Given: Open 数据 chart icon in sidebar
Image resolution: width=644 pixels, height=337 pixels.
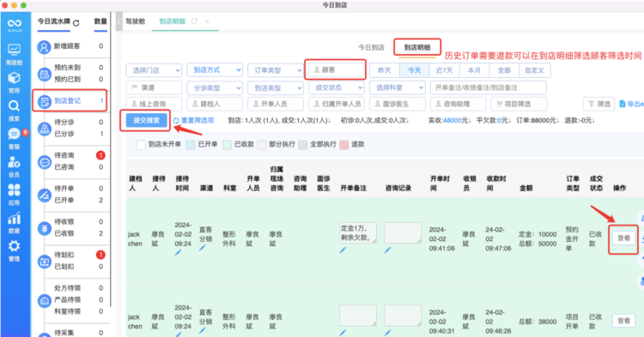Looking at the screenshot, I should 14,223.
